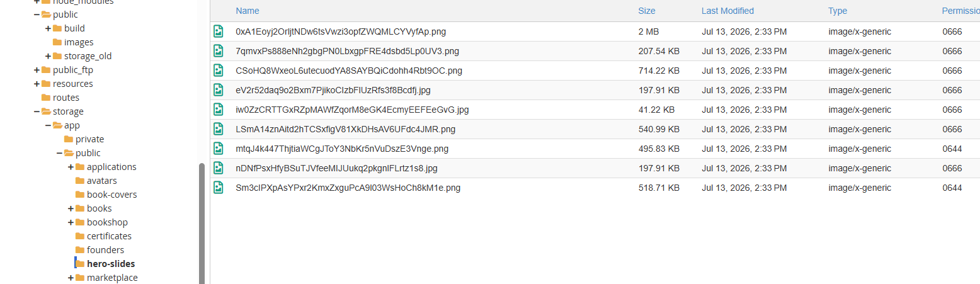Select the eV2r52daq9o2Bxm7PjikoCIzbFIUzRfs3f8Bcdfj.jpg file row

[595, 90]
